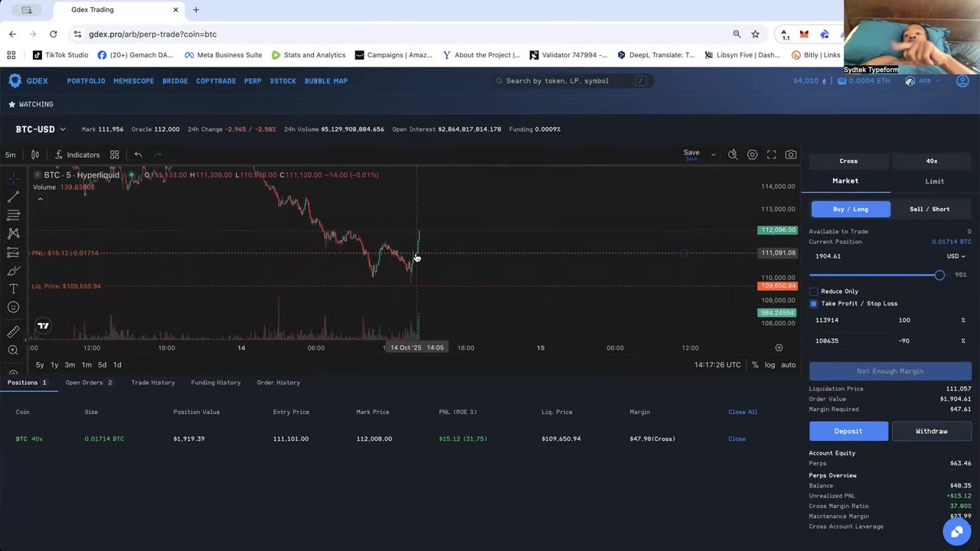Select the crosshair cursor tool
This screenshot has width=980, height=551.
[x=13, y=178]
